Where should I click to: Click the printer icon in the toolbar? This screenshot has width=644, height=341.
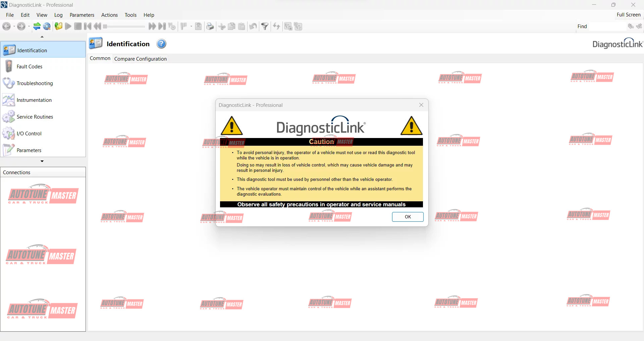pos(210,26)
